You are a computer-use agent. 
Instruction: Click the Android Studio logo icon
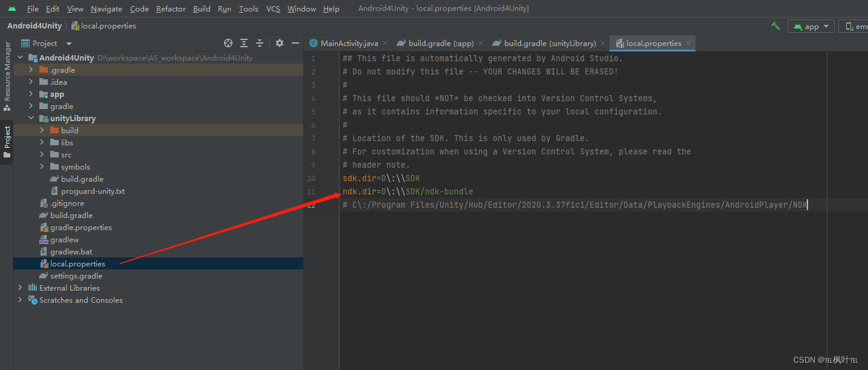pos(12,9)
